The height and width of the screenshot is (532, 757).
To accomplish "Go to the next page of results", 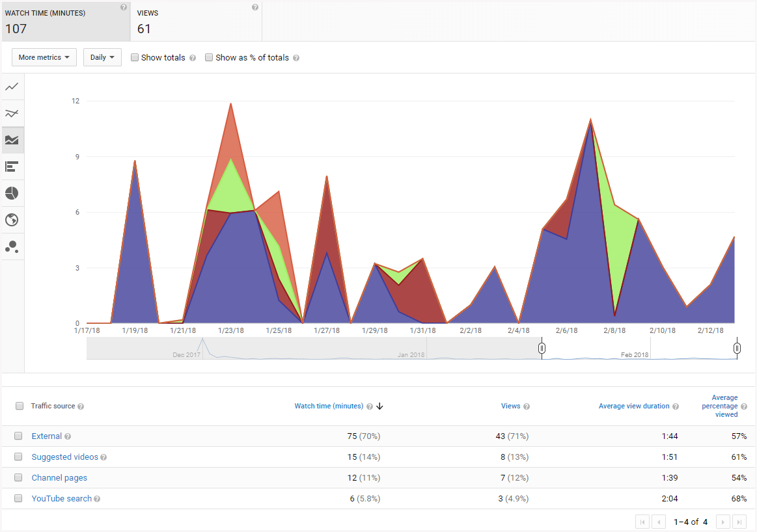I will pos(723,522).
